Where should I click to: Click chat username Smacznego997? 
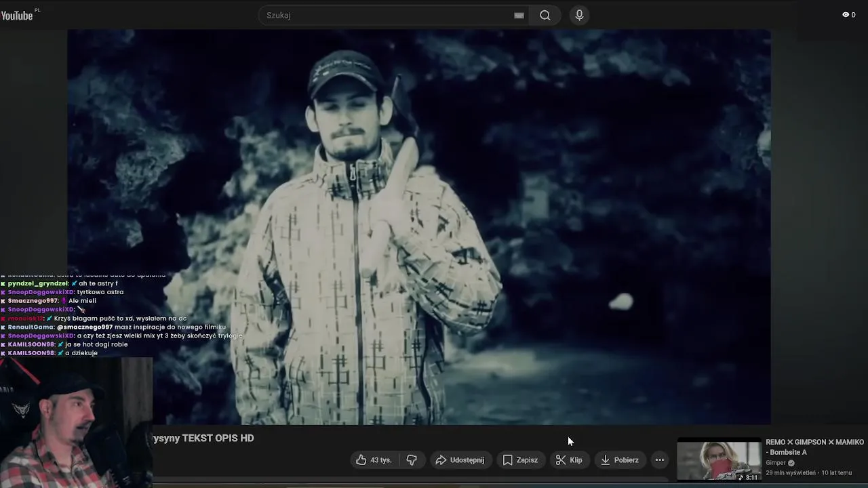[x=33, y=301]
